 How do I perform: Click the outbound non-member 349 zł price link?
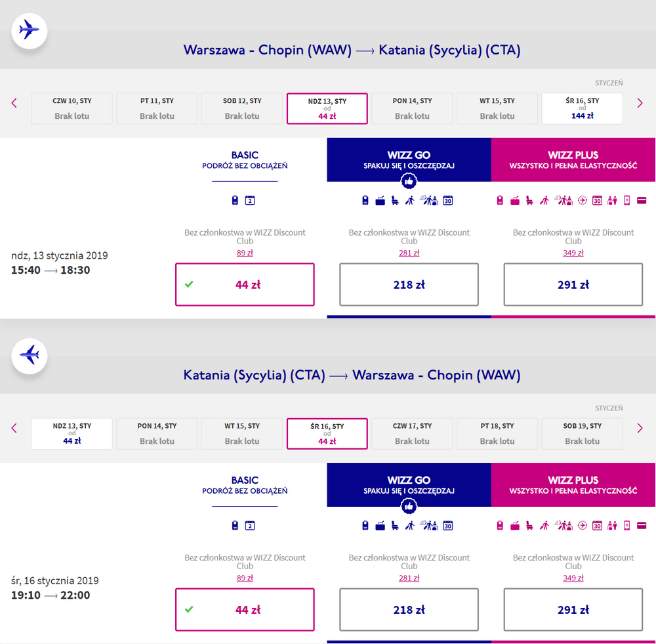point(573,253)
